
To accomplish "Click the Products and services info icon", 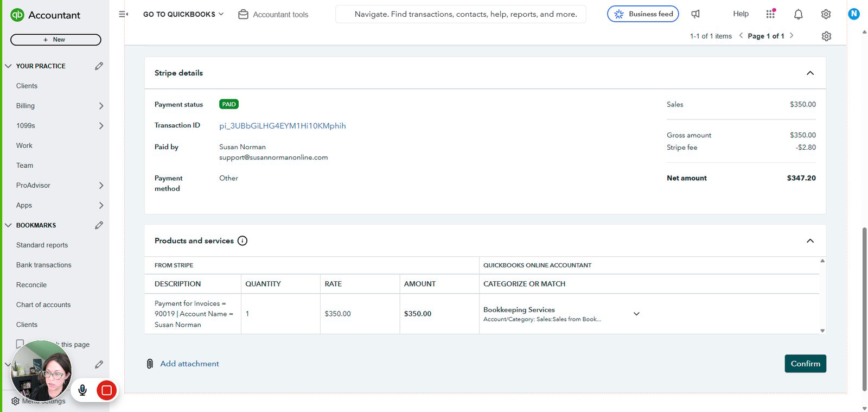I will 242,240.
